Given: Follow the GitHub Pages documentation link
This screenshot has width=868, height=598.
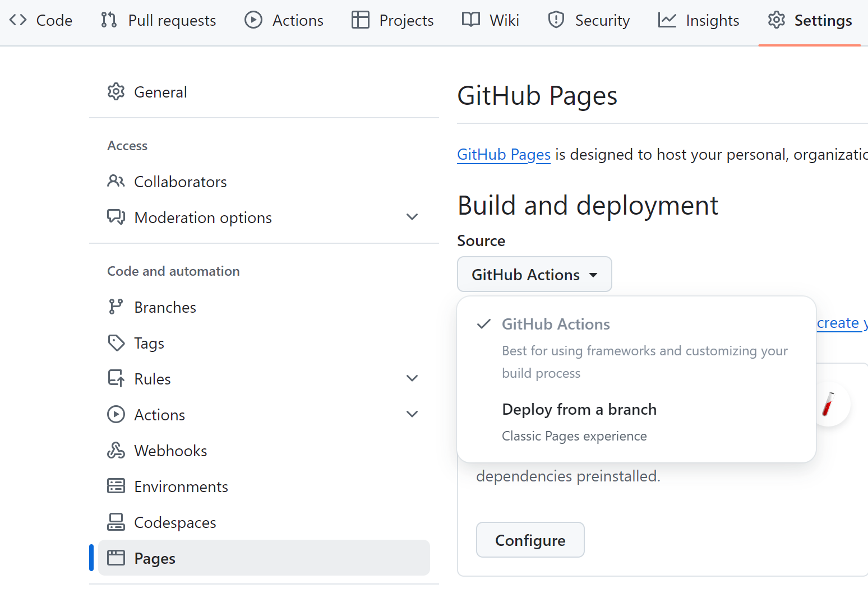Looking at the screenshot, I should 504,155.
